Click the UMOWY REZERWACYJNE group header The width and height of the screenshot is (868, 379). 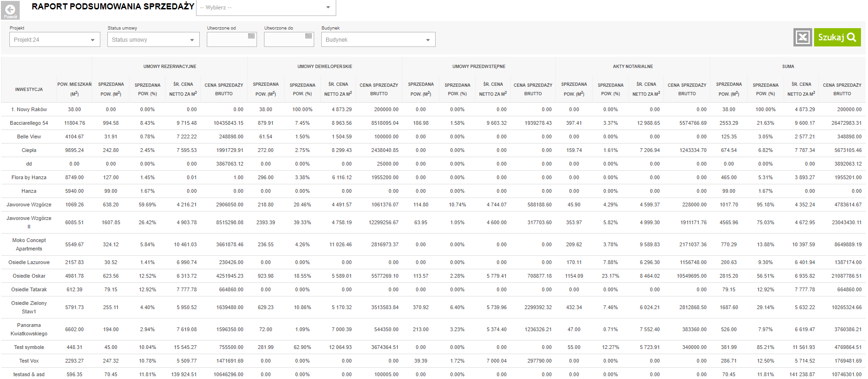point(170,67)
